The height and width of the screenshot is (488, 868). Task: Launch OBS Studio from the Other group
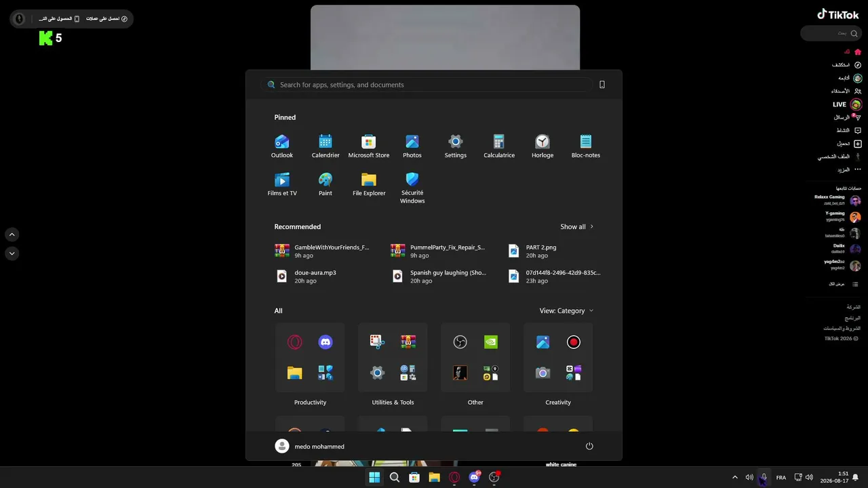tap(460, 342)
